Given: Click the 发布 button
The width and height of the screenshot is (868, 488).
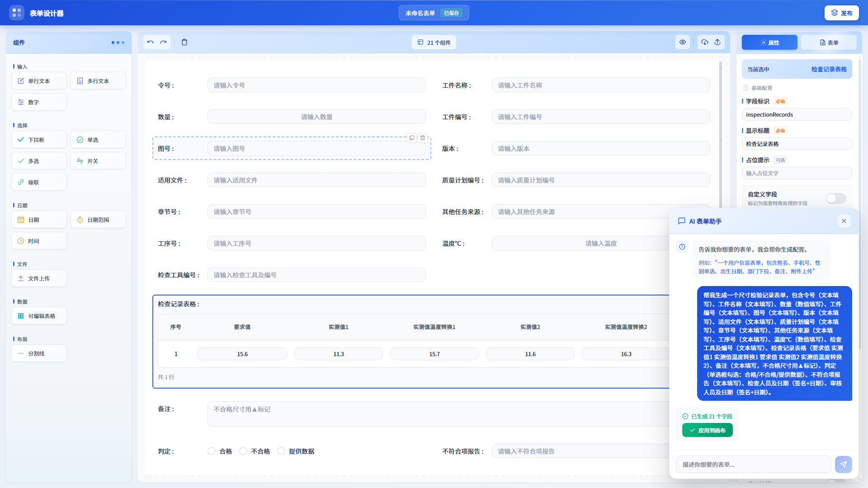Looking at the screenshot, I should coord(841,13).
